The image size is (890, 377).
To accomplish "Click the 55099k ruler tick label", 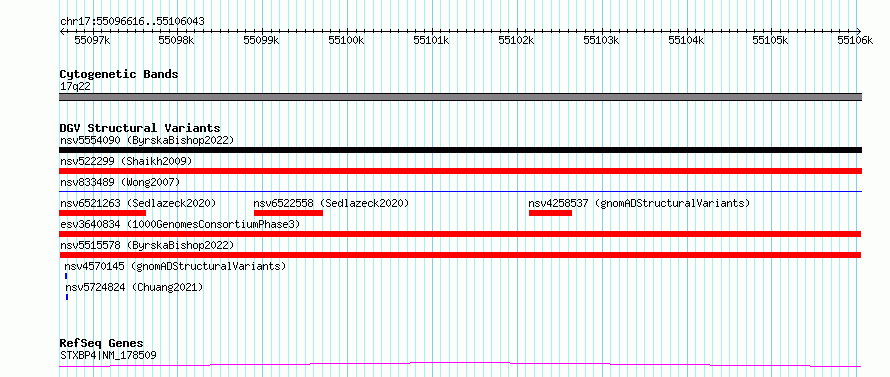I will coord(262,40).
